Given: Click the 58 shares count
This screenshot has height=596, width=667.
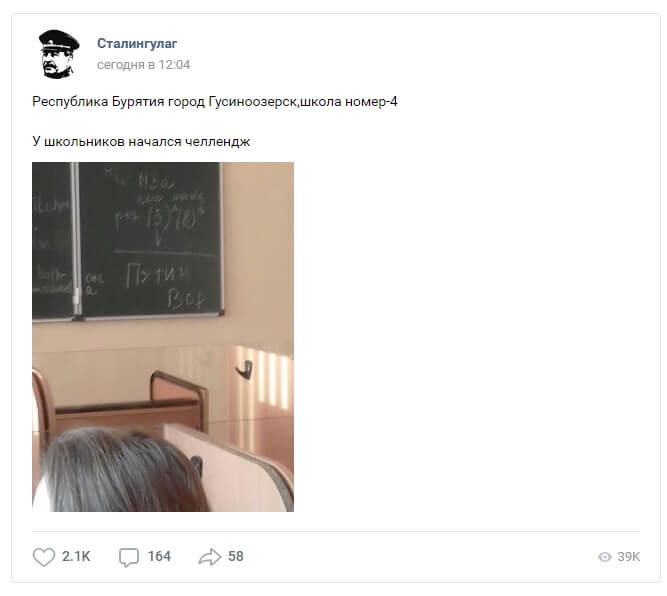Looking at the screenshot, I should click(x=236, y=556).
